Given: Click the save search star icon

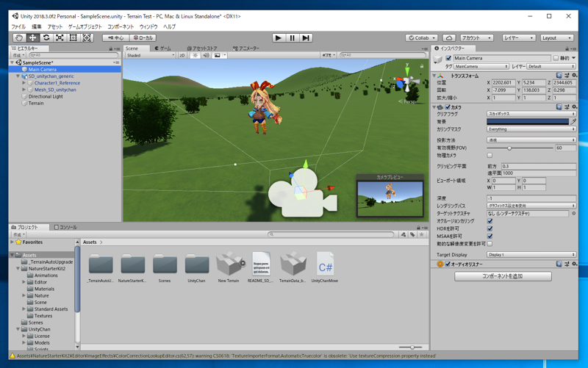Looking at the screenshot, I should point(421,234).
